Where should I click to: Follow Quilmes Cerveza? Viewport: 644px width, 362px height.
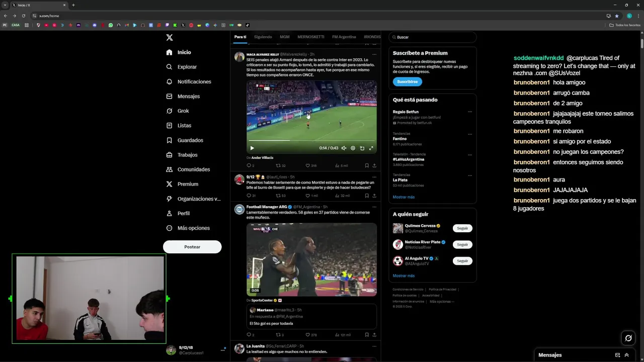[462, 228]
